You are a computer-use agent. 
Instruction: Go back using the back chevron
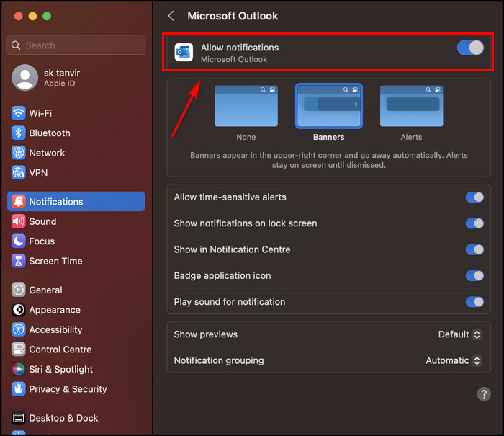pos(171,16)
